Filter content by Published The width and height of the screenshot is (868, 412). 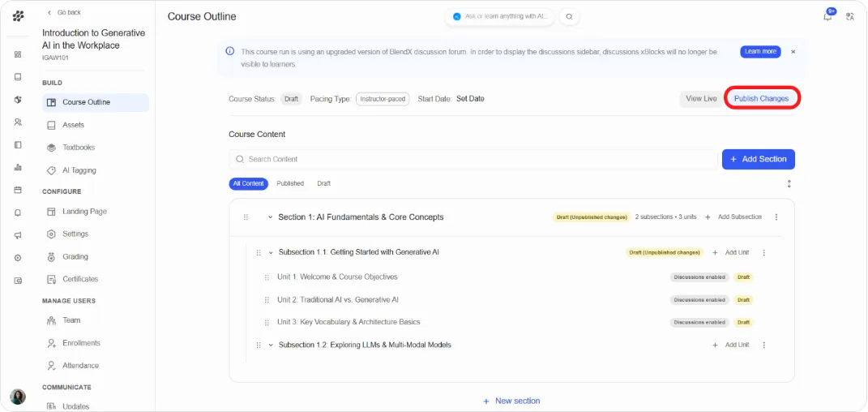pos(290,183)
